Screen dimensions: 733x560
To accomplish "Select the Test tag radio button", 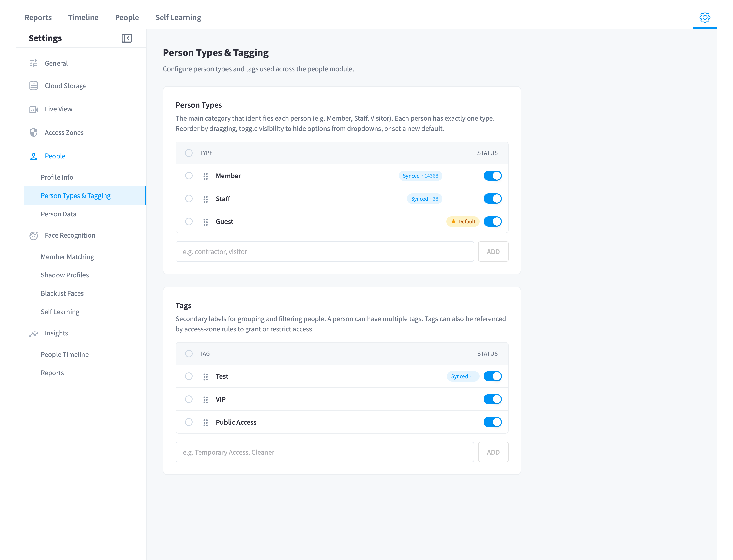I will click(189, 376).
